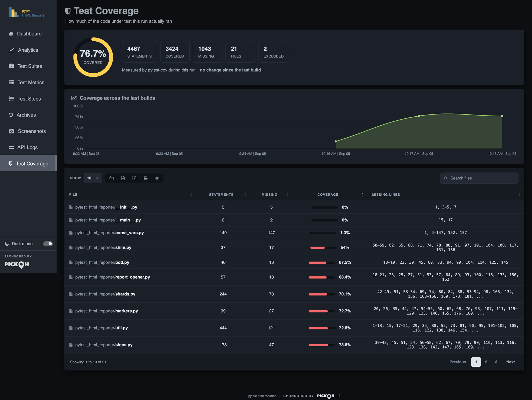Viewport: 532px width, 400px height.
Task: Click the Analytics chart icon
Action: point(12,50)
